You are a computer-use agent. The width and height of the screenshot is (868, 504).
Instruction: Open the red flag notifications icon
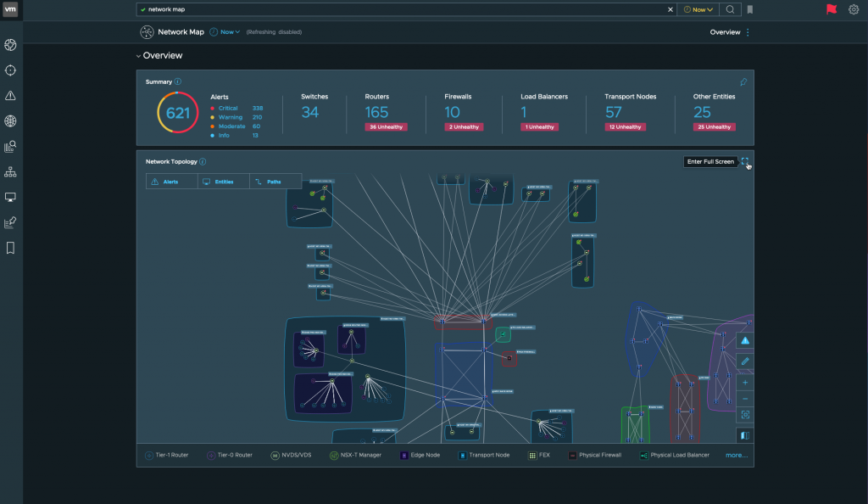click(x=831, y=9)
